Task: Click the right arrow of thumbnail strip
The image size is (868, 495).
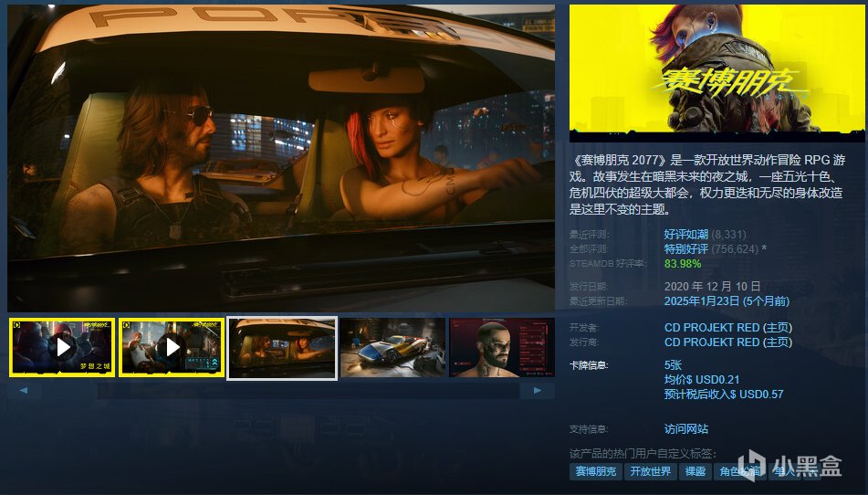Action: pyautogui.click(x=537, y=390)
